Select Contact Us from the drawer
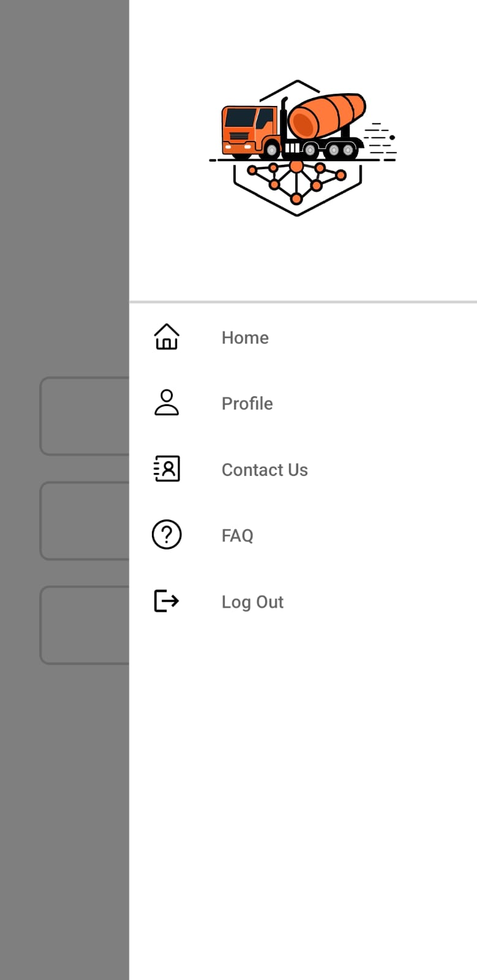The height and width of the screenshot is (980, 477). [303, 470]
